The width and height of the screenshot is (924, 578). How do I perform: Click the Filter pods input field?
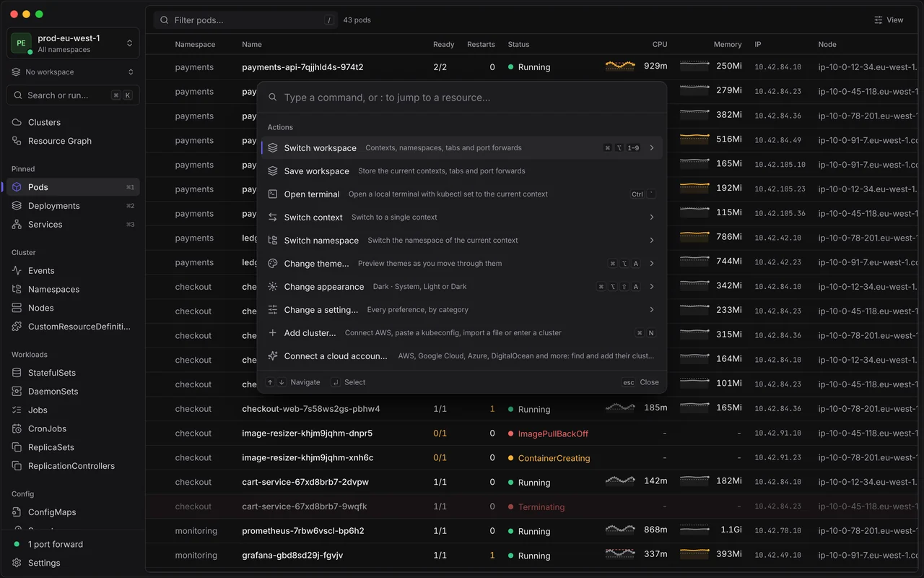click(245, 20)
